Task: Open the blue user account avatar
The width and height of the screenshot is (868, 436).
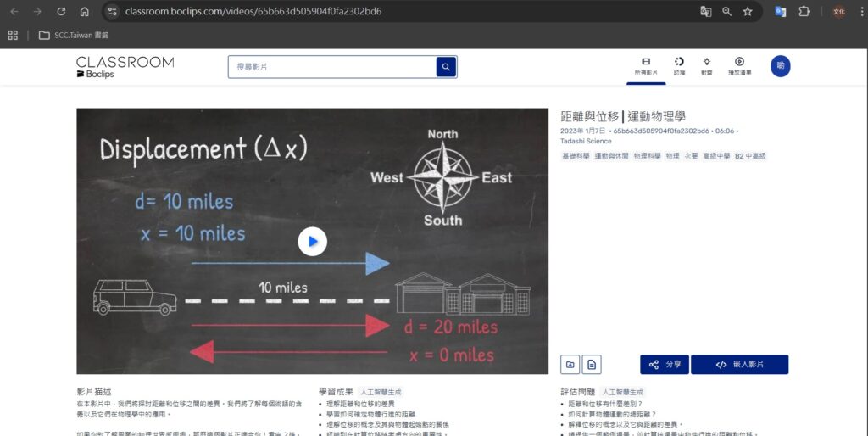Action: click(780, 66)
